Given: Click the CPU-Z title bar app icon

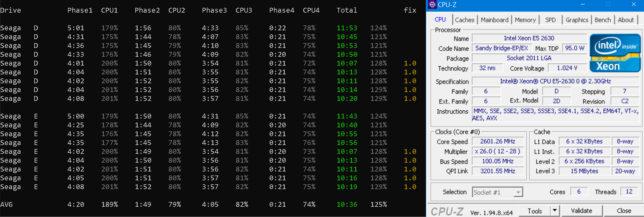Looking at the screenshot, I should [432, 4].
